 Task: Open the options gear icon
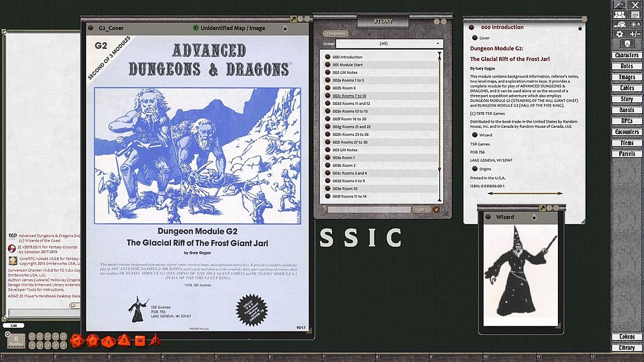pyautogui.click(x=619, y=34)
